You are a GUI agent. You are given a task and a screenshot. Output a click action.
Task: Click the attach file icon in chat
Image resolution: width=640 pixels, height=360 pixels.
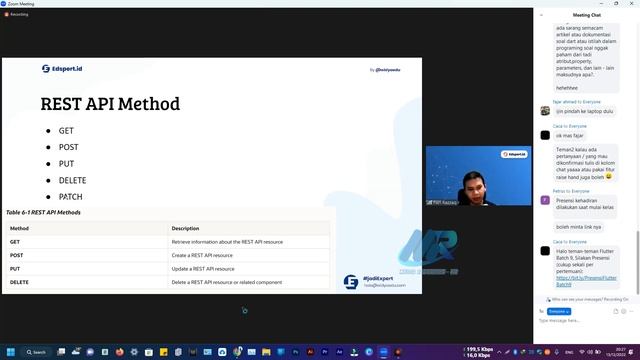click(x=616, y=311)
